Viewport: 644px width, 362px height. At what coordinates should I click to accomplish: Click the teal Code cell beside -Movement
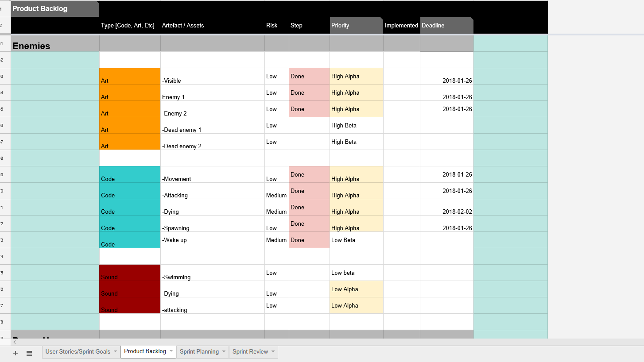[x=130, y=174]
